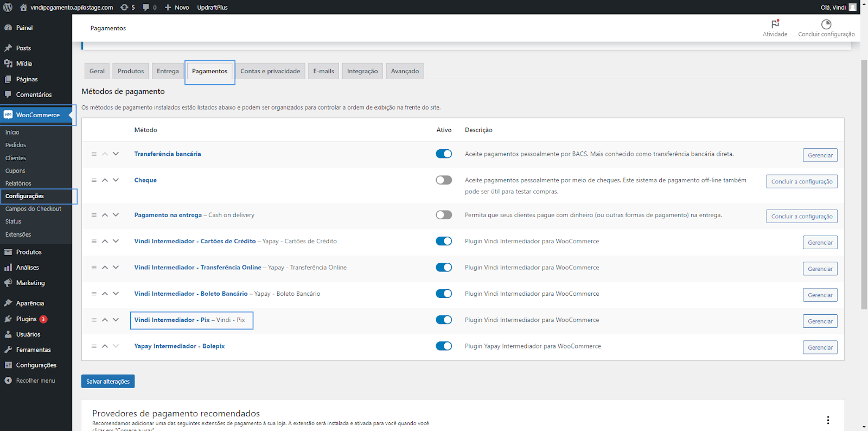868x431 pixels.
Task: Open Yapay Intermediador - Bolepix link
Action: tap(180, 346)
